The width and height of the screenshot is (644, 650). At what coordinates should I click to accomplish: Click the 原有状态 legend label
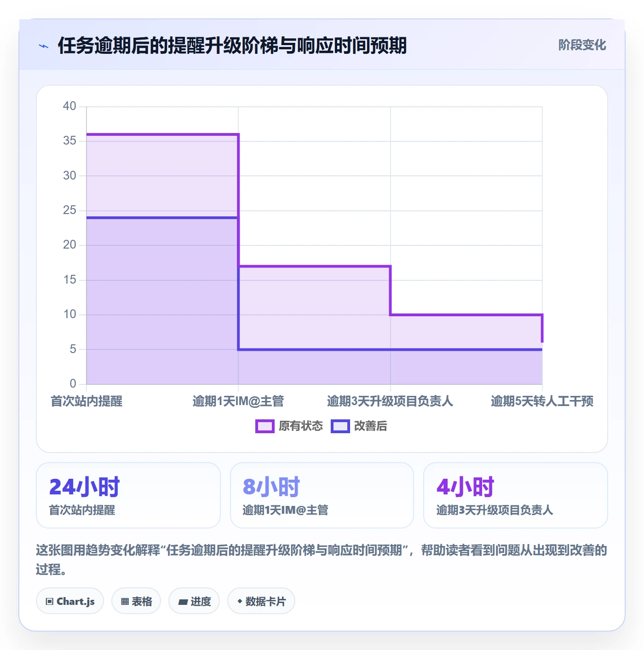tap(301, 426)
